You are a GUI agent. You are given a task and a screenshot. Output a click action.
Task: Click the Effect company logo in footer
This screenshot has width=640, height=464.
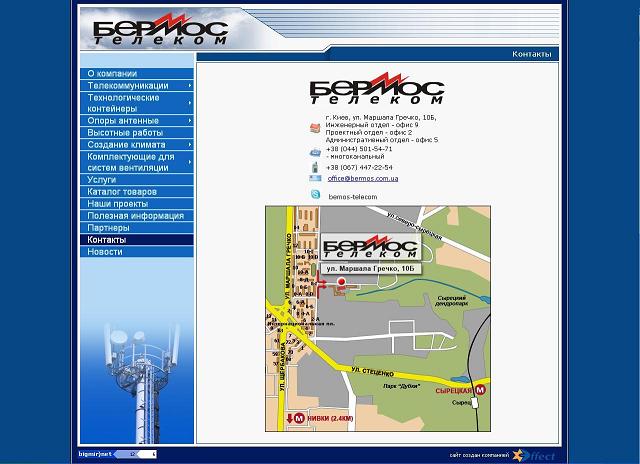pyautogui.click(x=534, y=455)
